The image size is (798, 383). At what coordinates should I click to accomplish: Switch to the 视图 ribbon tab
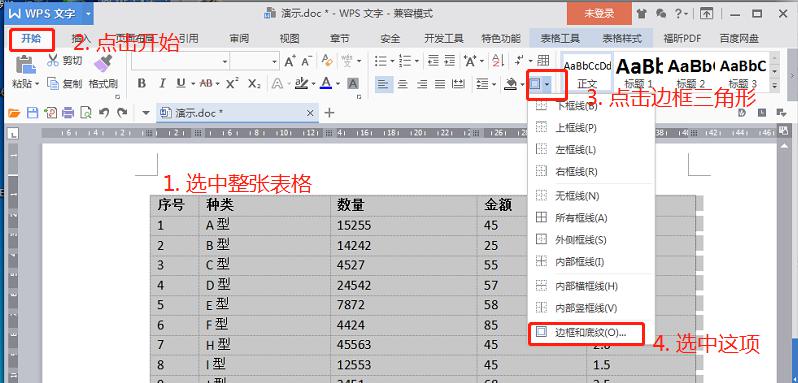[x=289, y=39]
